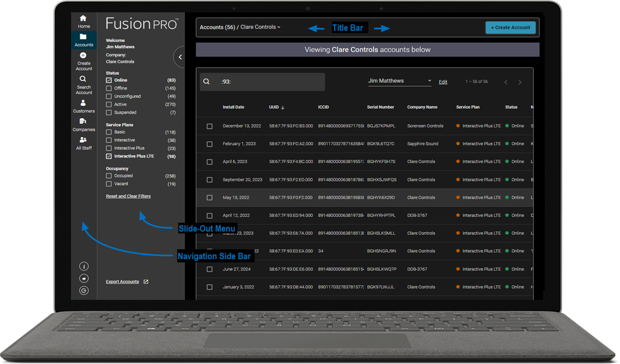The width and height of the screenshot is (620, 364).
Task: Open the info icon in the navigation sidebar
Action: point(84,266)
